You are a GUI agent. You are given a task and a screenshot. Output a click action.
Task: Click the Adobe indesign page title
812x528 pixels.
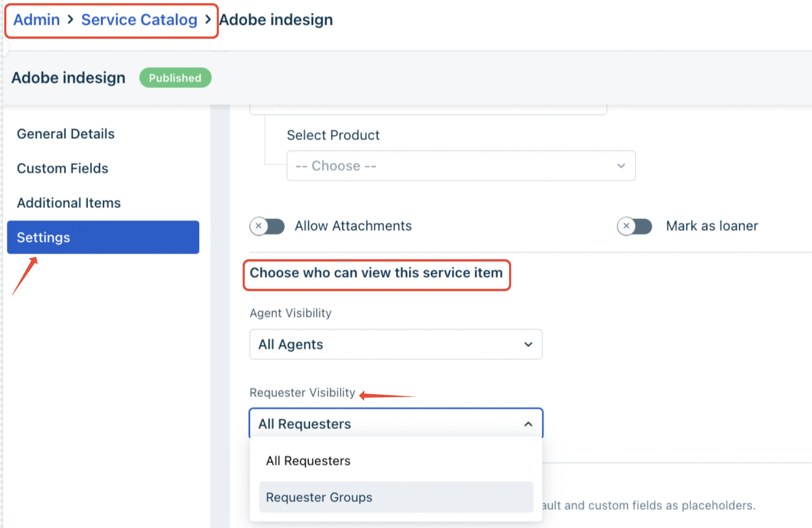[68, 78]
